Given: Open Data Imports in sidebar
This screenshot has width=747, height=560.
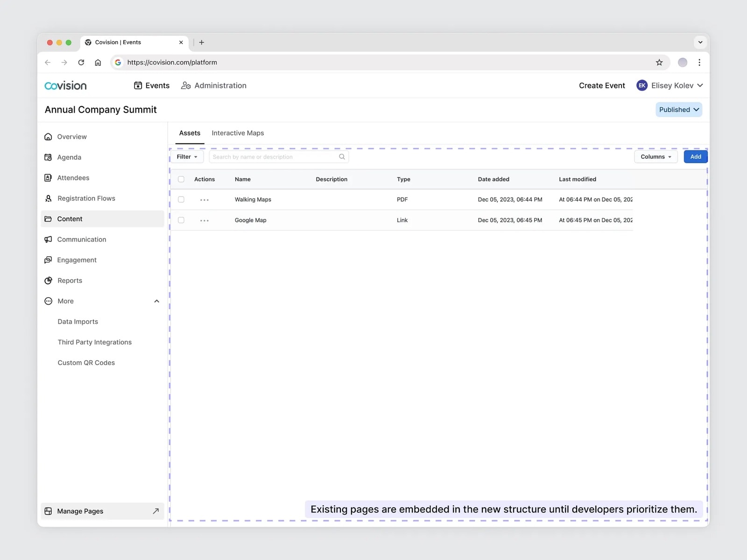Looking at the screenshot, I should [78, 322].
